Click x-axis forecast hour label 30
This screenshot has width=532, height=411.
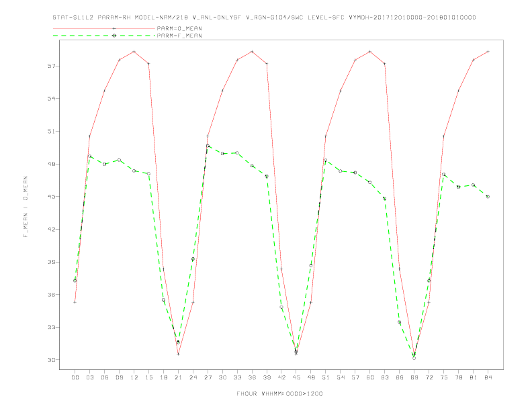[x=222, y=377]
